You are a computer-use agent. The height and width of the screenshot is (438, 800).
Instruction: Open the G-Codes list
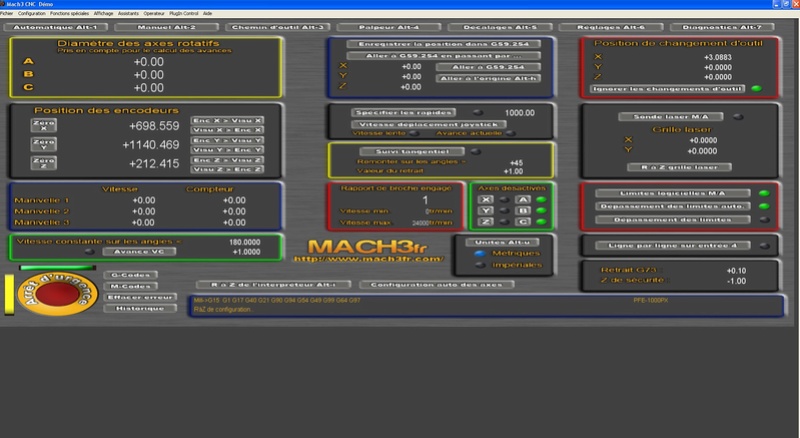click(x=131, y=275)
